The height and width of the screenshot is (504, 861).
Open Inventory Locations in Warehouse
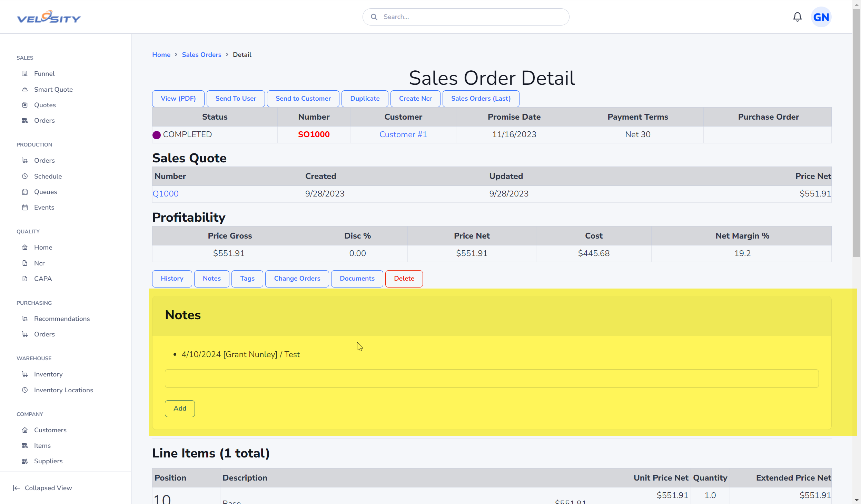(x=63, y=390)
